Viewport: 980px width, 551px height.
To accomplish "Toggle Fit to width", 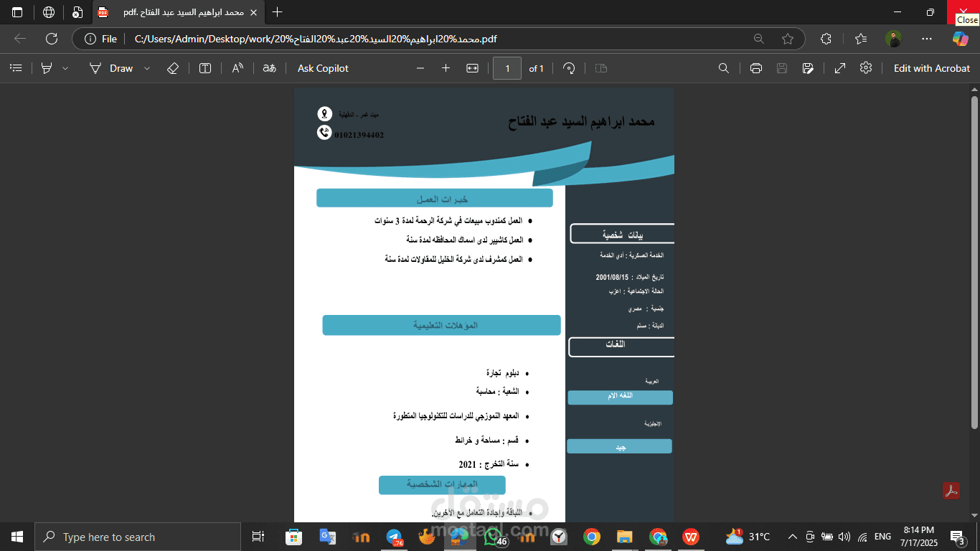I will click(x=472, y=68).
